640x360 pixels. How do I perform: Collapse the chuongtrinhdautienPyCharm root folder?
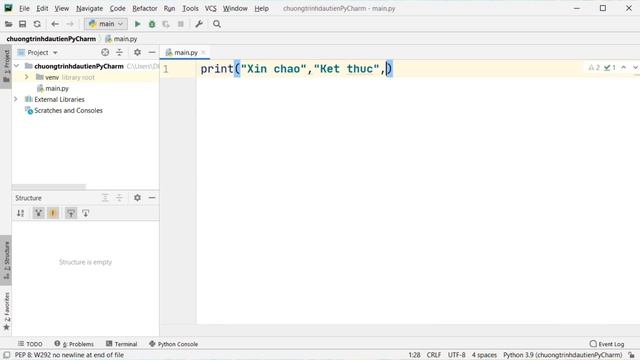pyautogui.click(x=16, y=66)
